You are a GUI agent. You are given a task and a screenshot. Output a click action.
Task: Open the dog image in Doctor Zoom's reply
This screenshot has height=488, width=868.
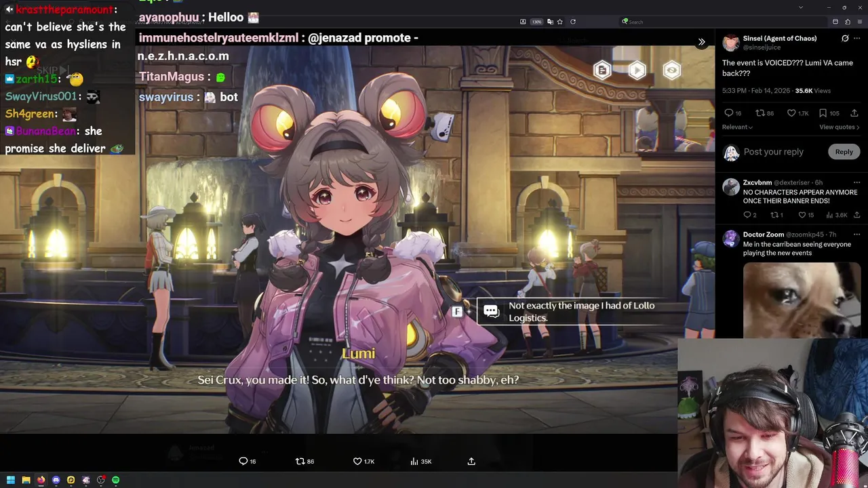pos(802,300)
